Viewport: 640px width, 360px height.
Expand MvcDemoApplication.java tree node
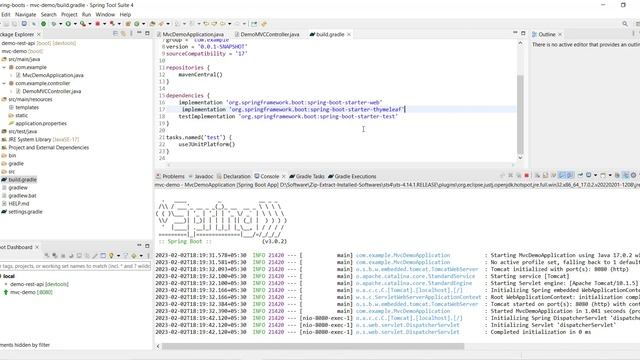tap(11, 75)
